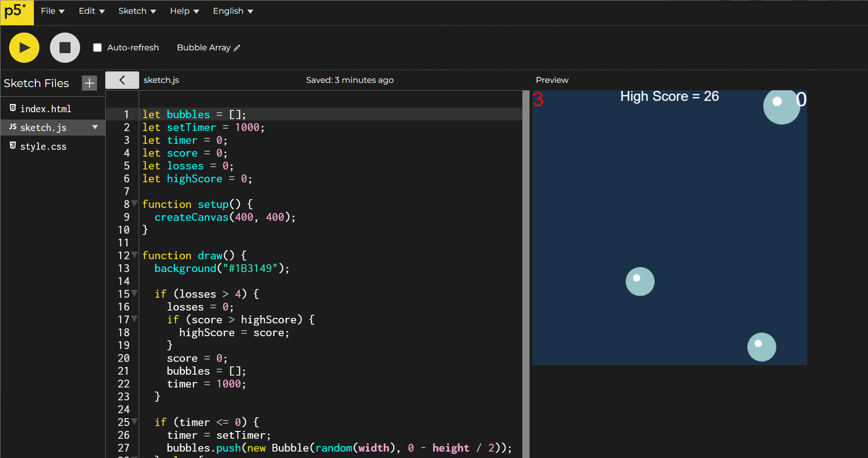Image resolution: width=868 pixels, height=458 pixels.
Task: Add a new file with the plus icon
Action: click(89, 83)
